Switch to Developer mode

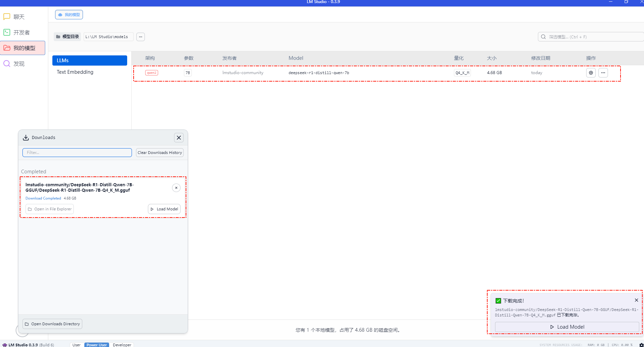122,345
